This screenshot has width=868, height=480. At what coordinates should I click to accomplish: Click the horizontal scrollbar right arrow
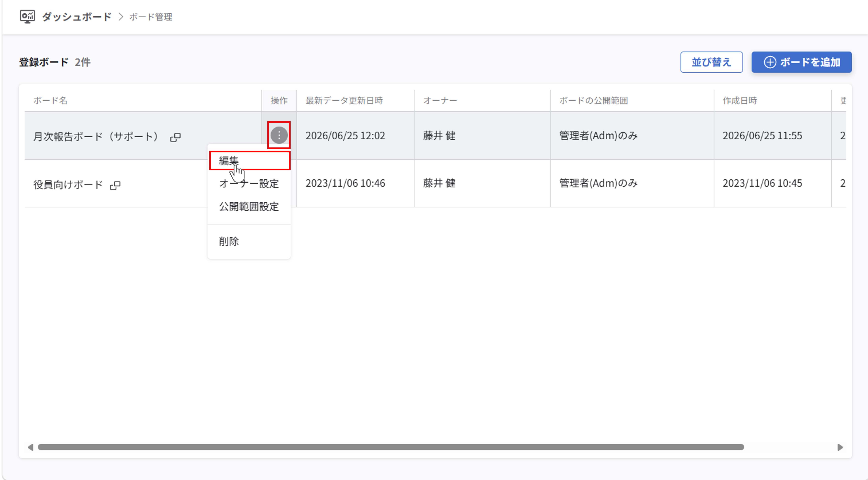[x=840, y=447]
